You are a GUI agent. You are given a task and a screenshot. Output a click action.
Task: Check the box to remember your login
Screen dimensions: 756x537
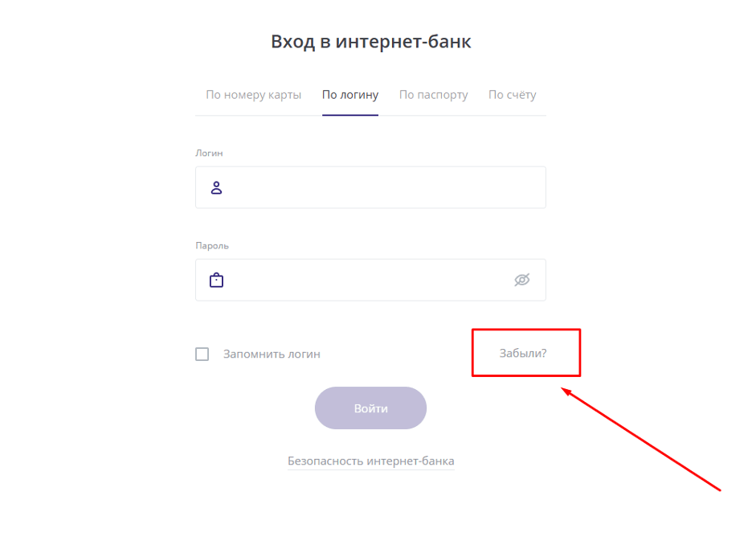coord(202,353)
